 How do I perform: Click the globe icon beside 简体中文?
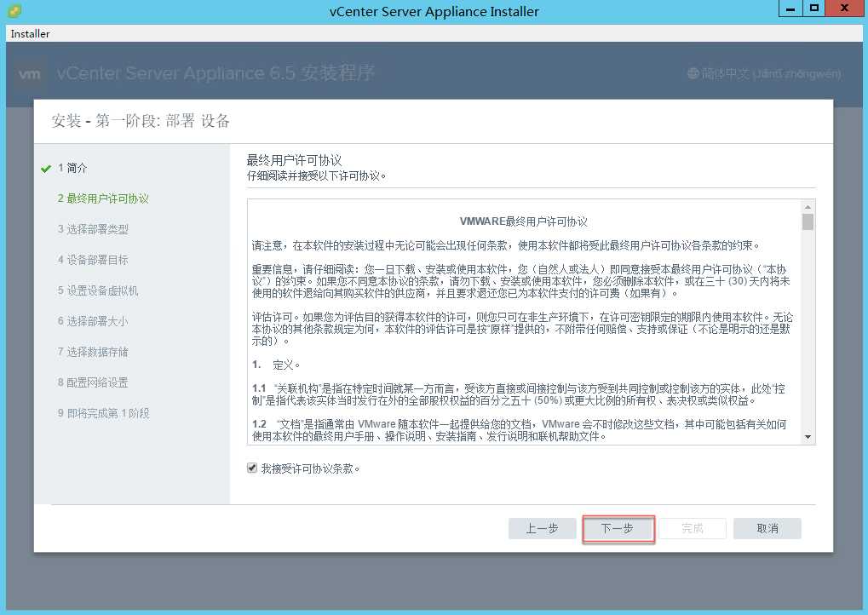point(693,73)
